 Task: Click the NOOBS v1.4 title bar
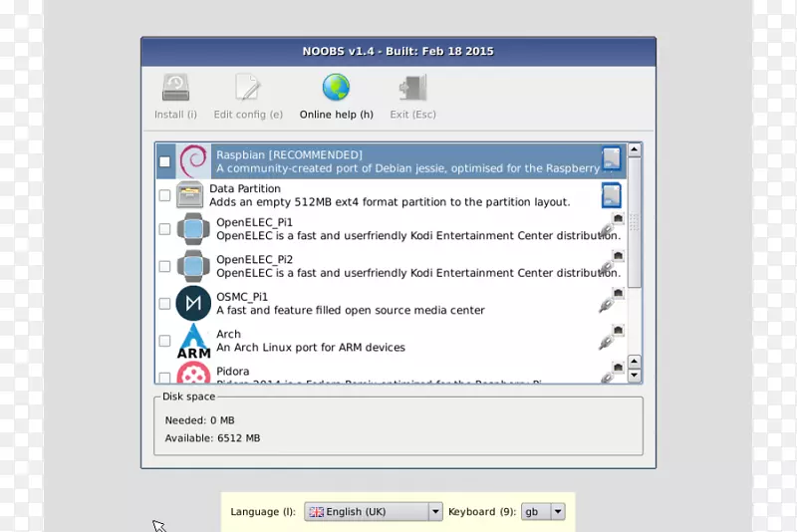tap(398, 52)
